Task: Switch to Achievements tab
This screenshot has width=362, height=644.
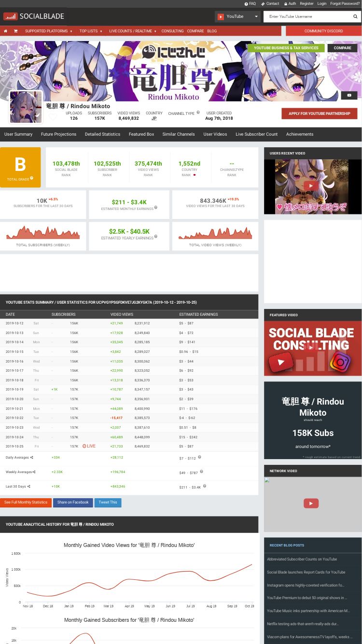Action: (x=300, y=134)
